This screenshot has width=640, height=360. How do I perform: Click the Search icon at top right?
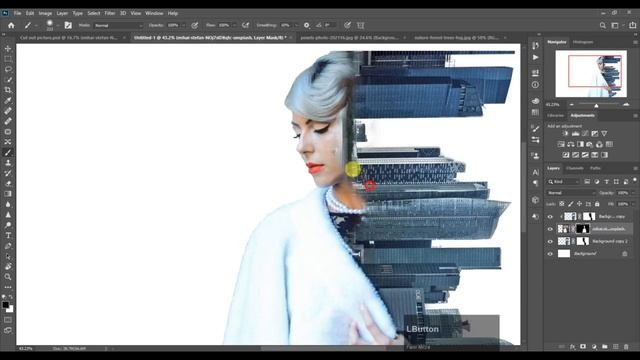602,25
